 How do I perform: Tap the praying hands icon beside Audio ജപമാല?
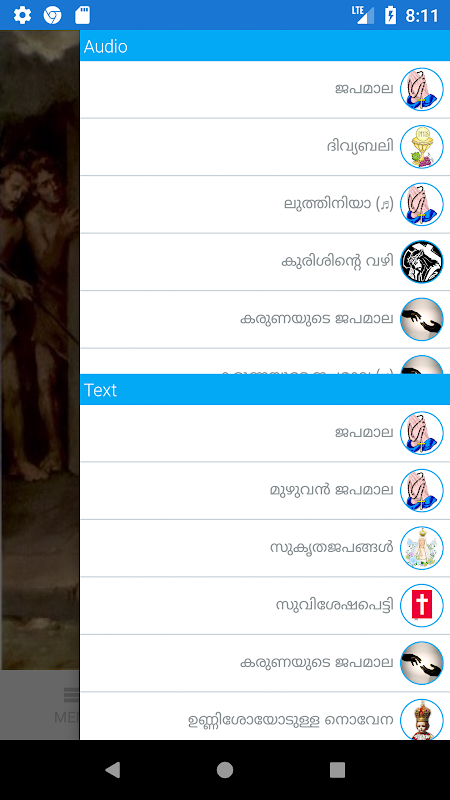point(421,89)
